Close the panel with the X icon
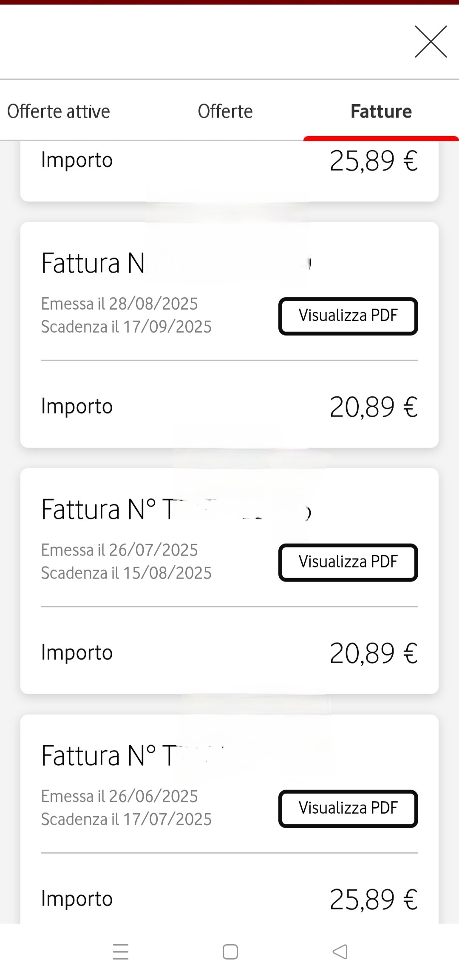This screenshot has width=459, height=980. 431,42
